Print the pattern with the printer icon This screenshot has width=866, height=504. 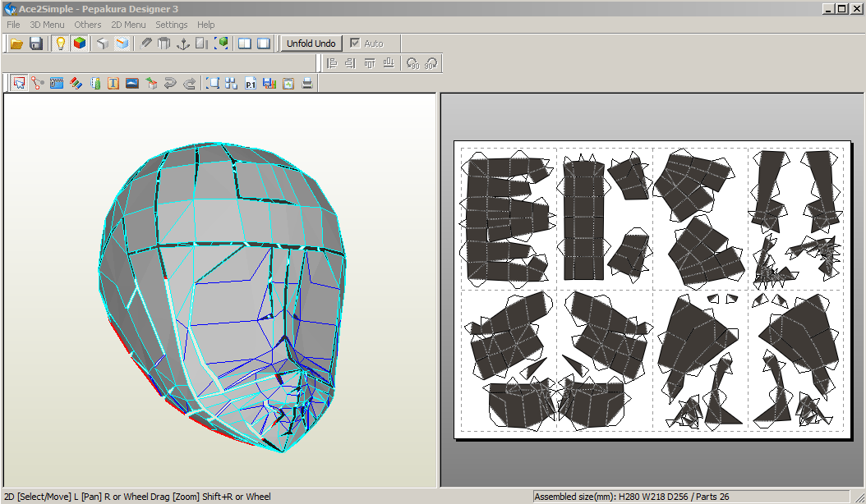[307, 83]
